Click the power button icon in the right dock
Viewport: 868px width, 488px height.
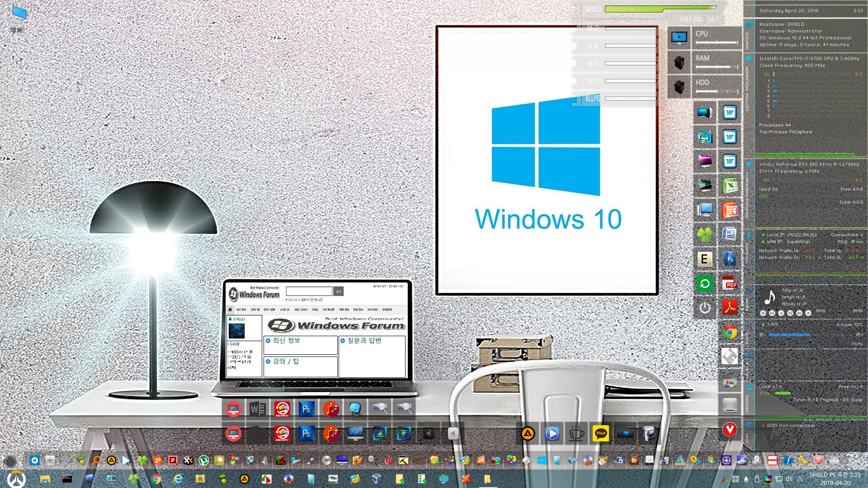click(704, 308)
